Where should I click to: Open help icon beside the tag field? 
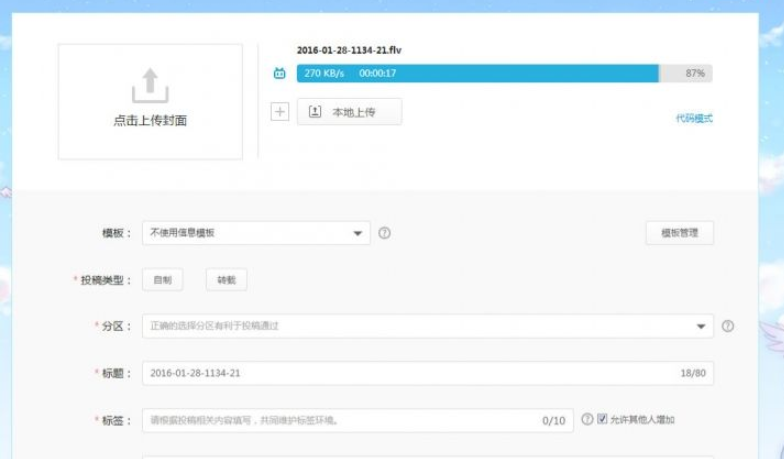(587, 419)
